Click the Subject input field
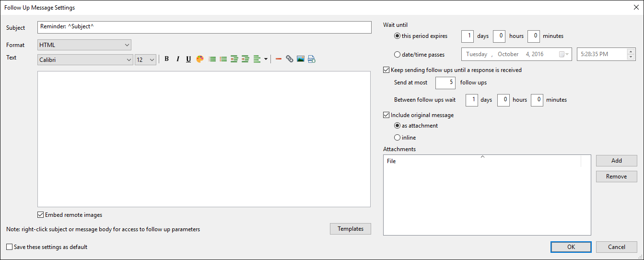 204,27
